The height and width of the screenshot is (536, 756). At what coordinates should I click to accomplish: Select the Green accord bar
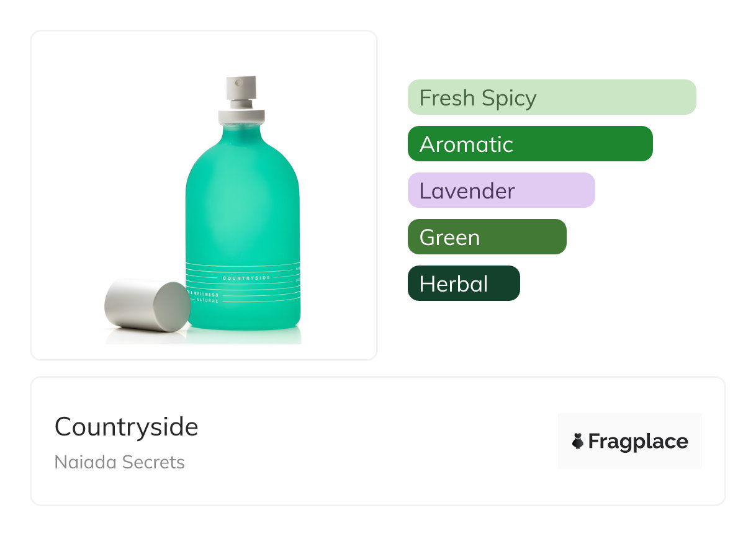(487, 237)
